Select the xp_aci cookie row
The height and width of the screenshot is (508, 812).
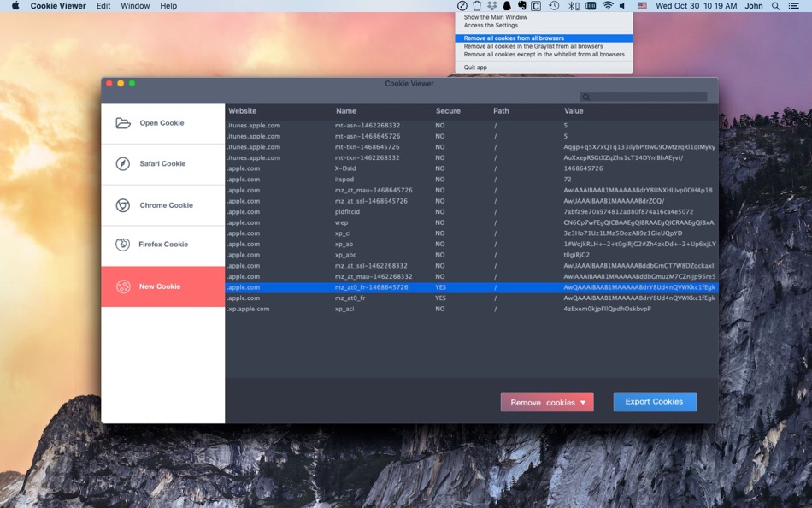point(472,309)
